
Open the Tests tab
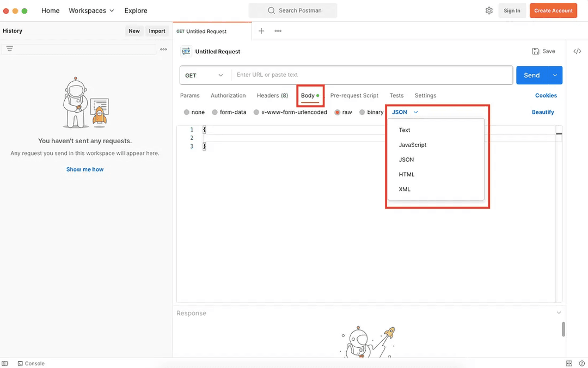[x=396, y=95]
